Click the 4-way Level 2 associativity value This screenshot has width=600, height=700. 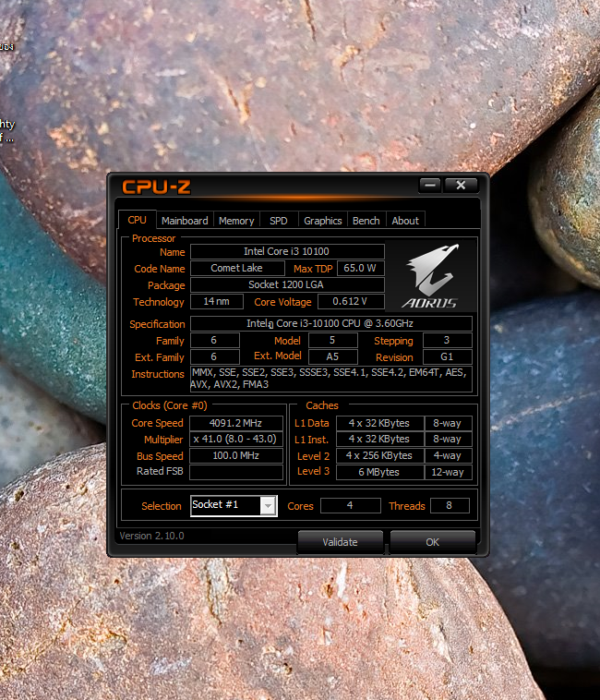tap(448, 455)
